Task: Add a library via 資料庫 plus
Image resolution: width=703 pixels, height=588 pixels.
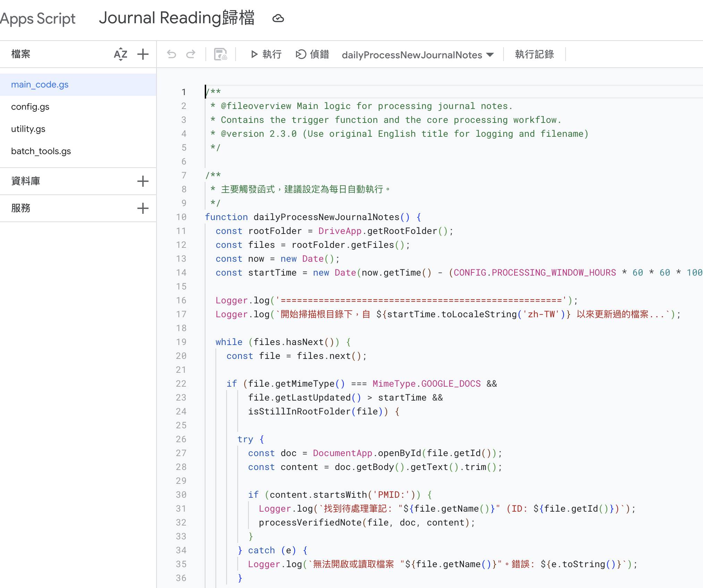Action: pos(143,181)
